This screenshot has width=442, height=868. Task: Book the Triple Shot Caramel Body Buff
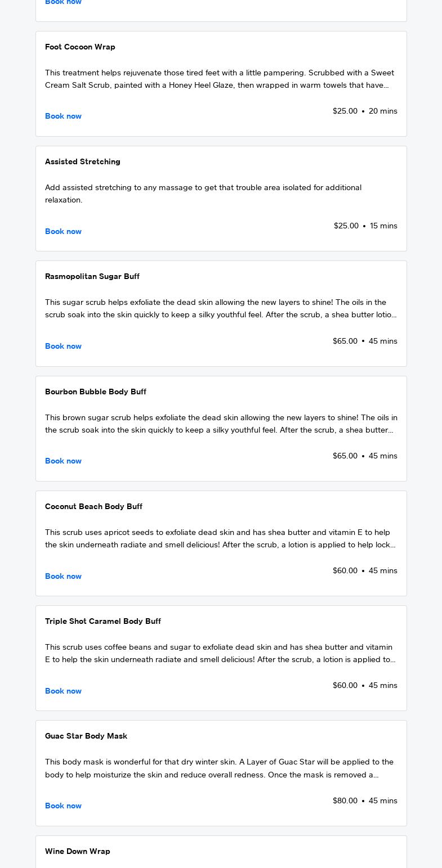[63, 691]
